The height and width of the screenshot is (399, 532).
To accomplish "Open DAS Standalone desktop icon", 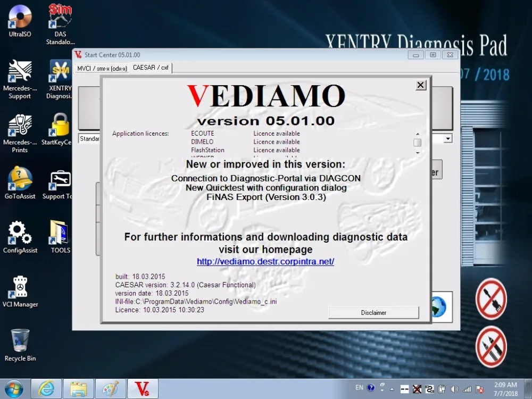I will pyautogui.click(x=60, y=24).
